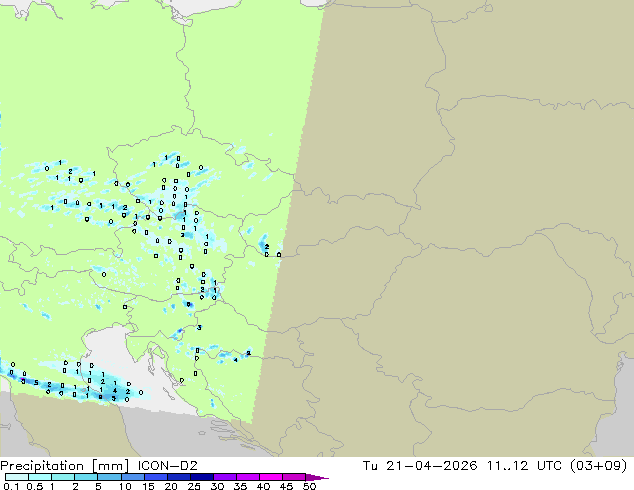Click the 1–2 mm legend color box
The width and height of the screenshot is (634, 490).
(x=63, y=477)
